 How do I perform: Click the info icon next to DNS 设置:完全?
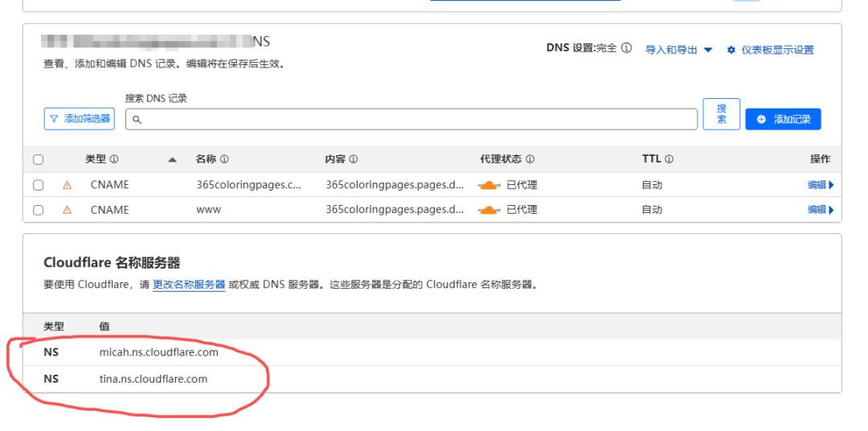coord(626,48)
